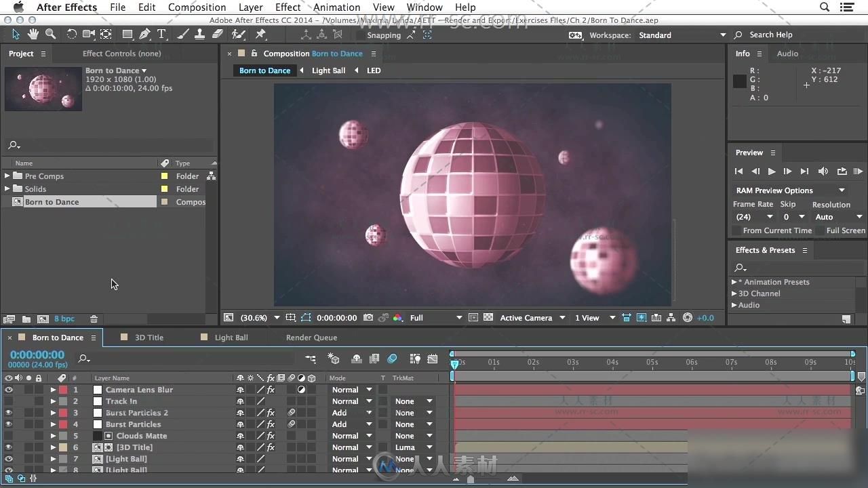Screen dimensions: 868x488
Task: Open Show Channel color management icon
Action: (397, 317)
